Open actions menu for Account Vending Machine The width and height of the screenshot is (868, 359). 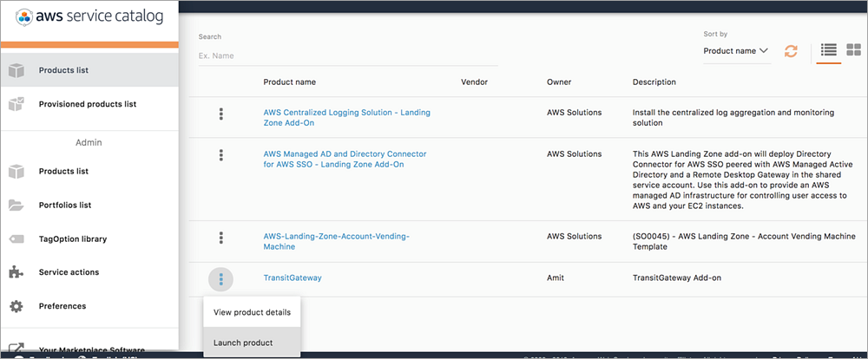click(220, 238)
